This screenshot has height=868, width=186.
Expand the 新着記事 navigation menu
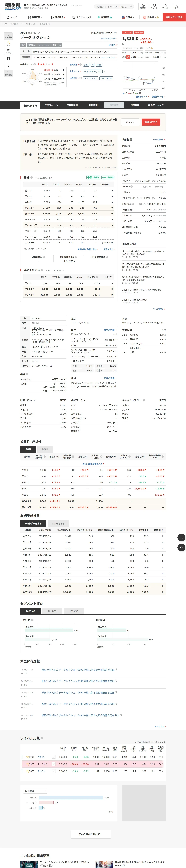pos(35,17)
